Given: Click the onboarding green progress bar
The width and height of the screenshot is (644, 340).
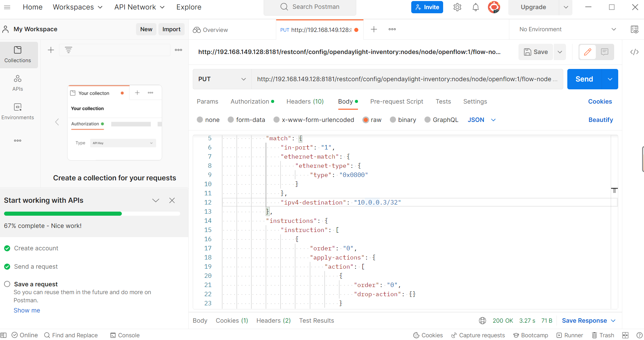Looking at the screenshot, I should [63, 214].
